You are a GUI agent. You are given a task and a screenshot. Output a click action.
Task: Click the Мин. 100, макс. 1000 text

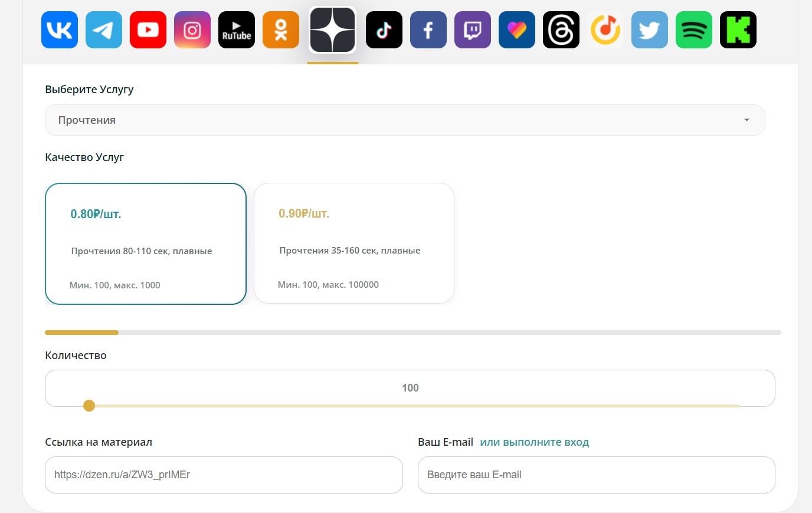(115, 285)
